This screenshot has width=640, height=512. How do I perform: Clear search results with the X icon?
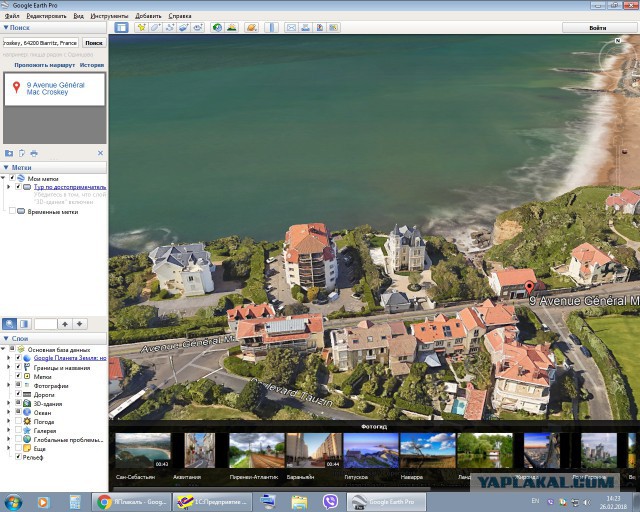[x=100, y=153]
